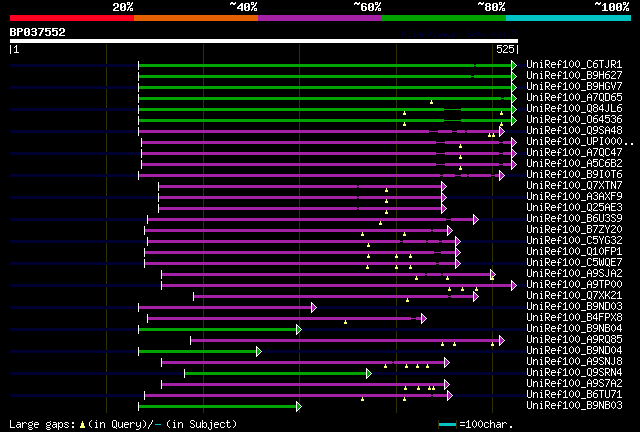Click the yellow gap marker on UniRef100_B6U3S9

[380, 223]
